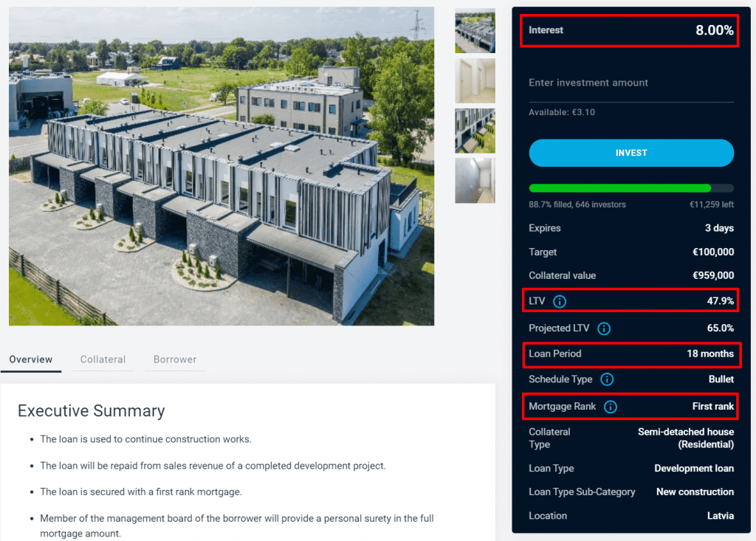Click the green funding progress bar
756x541 pixels.
pos(619,188)
